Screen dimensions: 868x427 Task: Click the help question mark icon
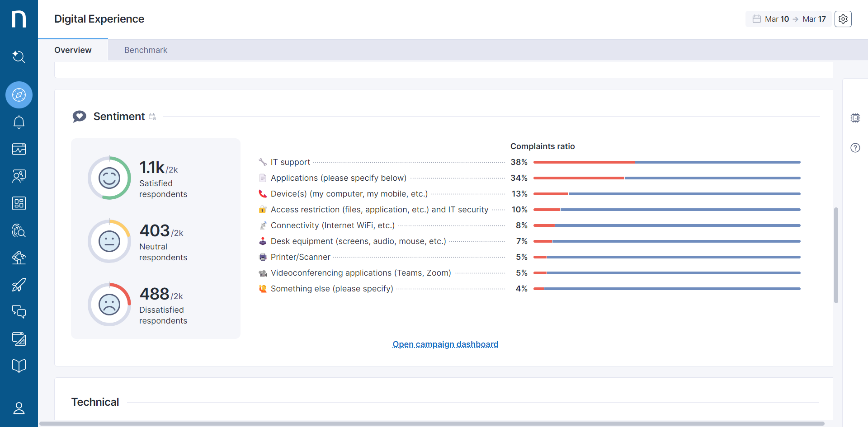[x=855, y=148]
